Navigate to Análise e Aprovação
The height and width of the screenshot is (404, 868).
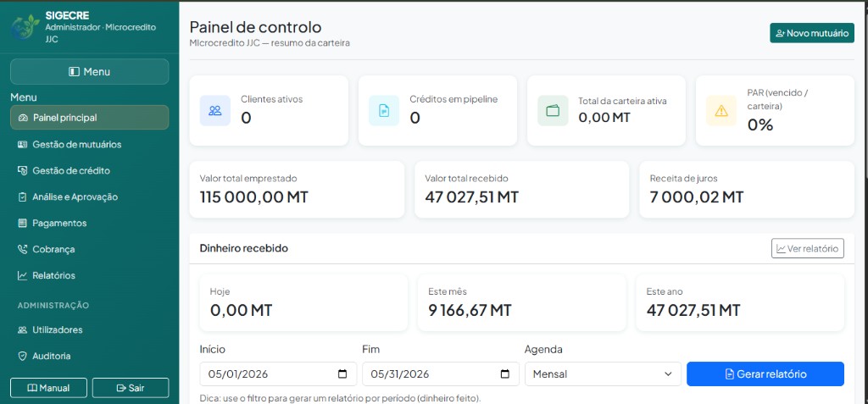click(90, 197)
